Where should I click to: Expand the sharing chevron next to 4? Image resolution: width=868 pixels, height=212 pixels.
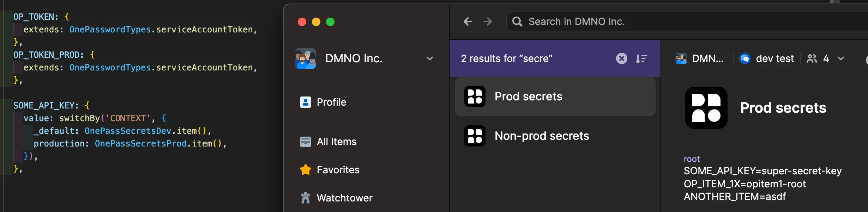pos(841,58)
